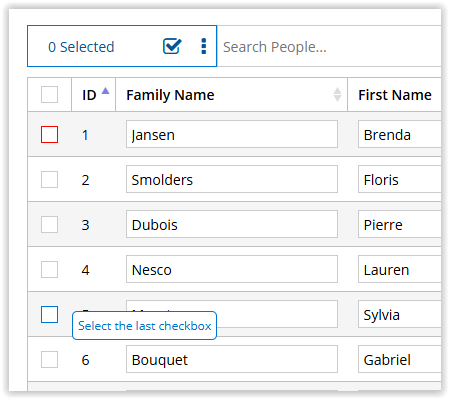The height and width of the screenshot is (399, 449).
Task: Click the Search People field
Action: (x=330, y=46)
